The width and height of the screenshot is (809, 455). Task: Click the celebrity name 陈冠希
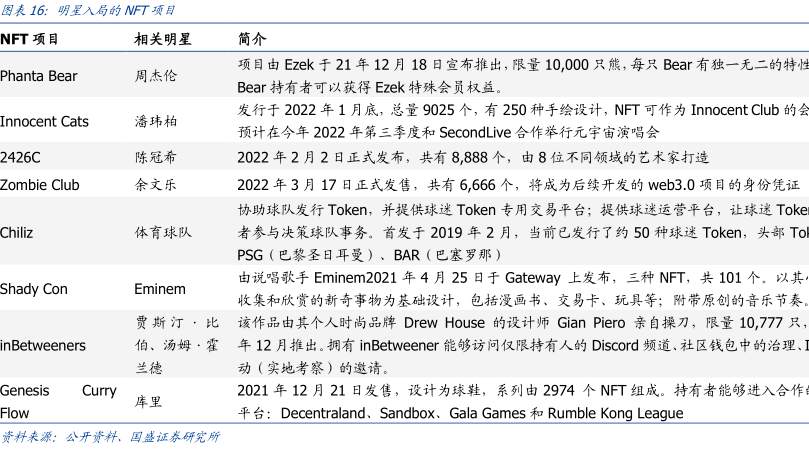click(155, 157)
